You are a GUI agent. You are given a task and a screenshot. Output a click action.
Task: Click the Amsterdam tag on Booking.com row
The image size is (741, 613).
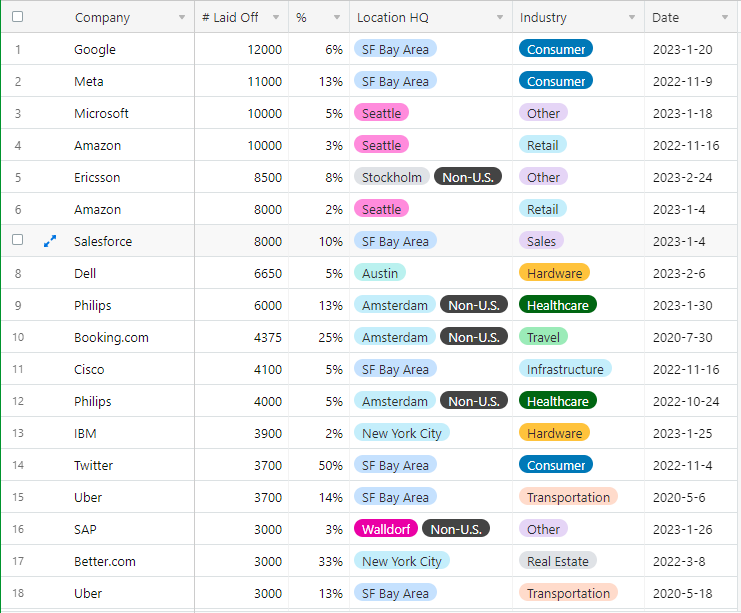tap(395, 337)
